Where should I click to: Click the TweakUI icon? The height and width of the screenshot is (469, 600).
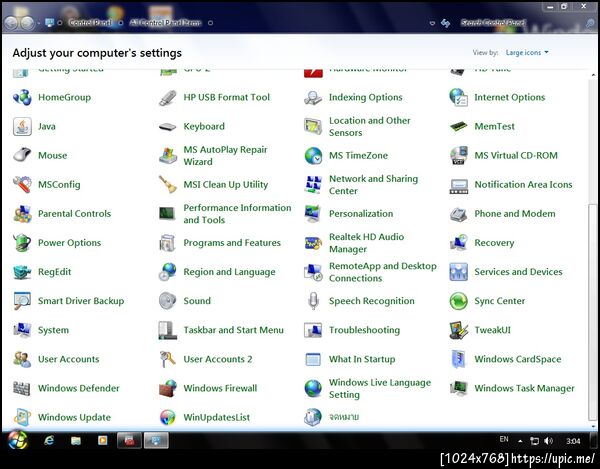458,330
